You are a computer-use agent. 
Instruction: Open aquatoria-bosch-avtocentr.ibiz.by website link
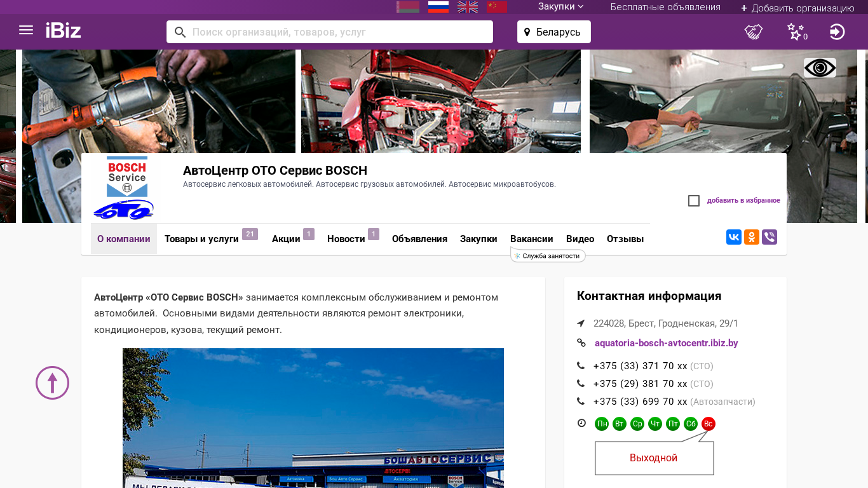click(x=666, y=343)
